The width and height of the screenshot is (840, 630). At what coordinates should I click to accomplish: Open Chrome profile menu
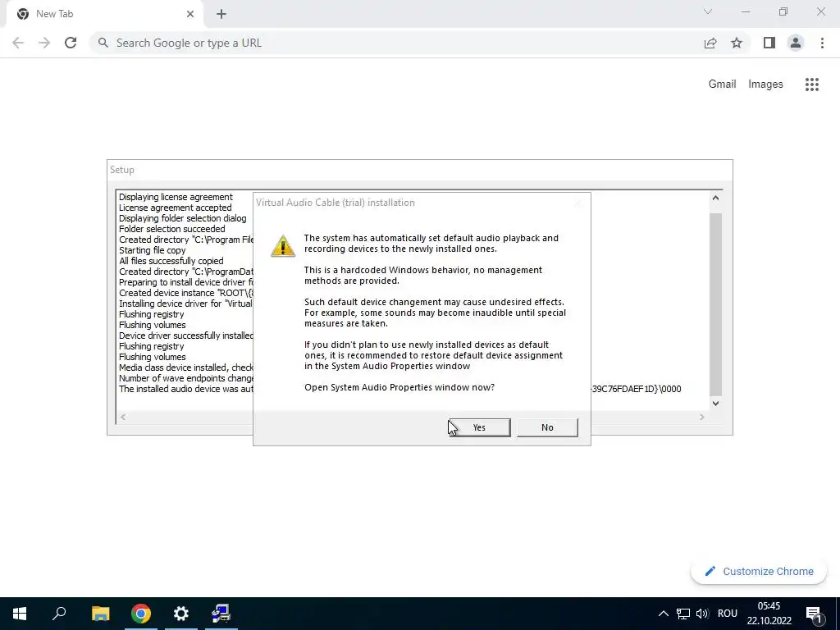tap(796, 43)
